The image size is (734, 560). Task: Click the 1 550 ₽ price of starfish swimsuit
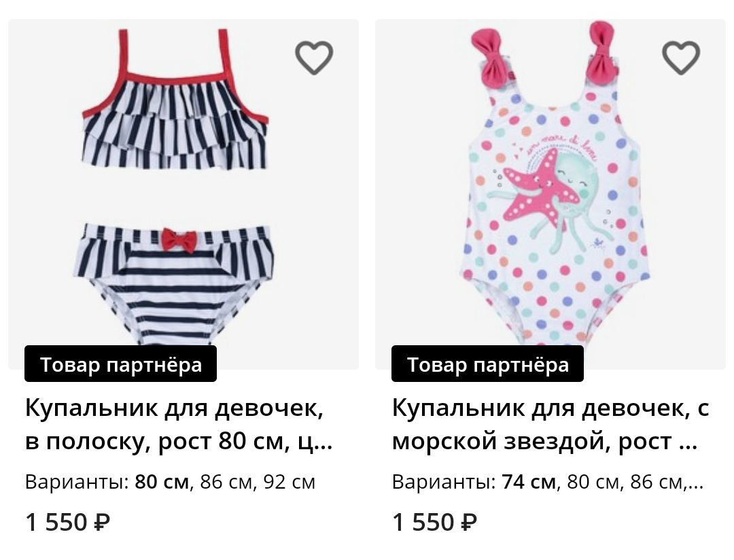point(435,522)
